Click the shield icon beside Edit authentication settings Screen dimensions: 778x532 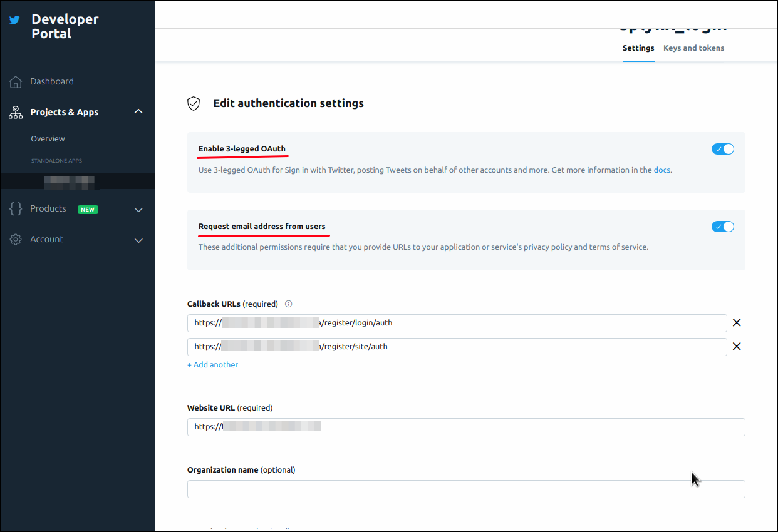194,103
